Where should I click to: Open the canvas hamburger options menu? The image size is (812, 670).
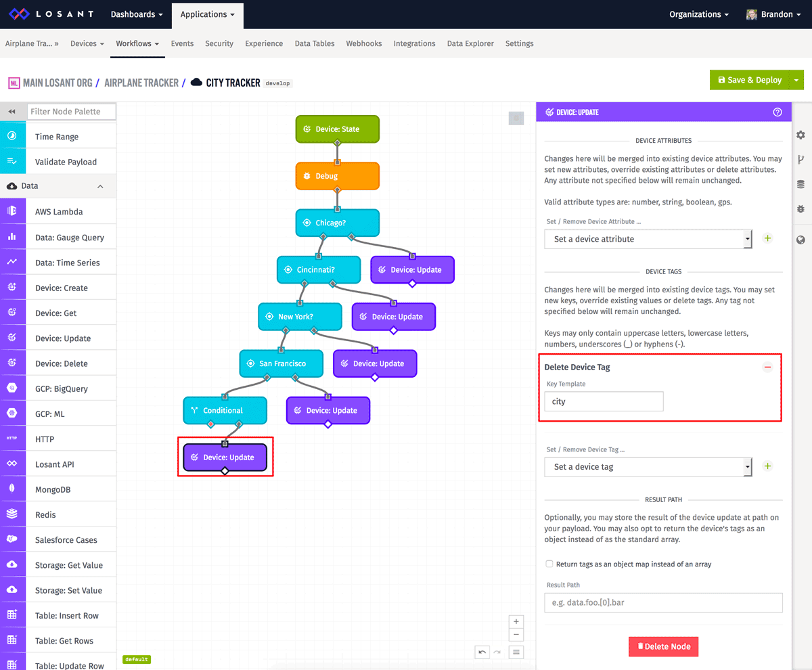(x=516, y=651)
